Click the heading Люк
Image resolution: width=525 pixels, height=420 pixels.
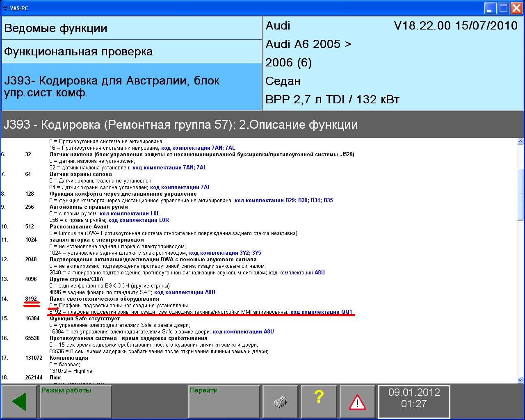pos(55,378)
